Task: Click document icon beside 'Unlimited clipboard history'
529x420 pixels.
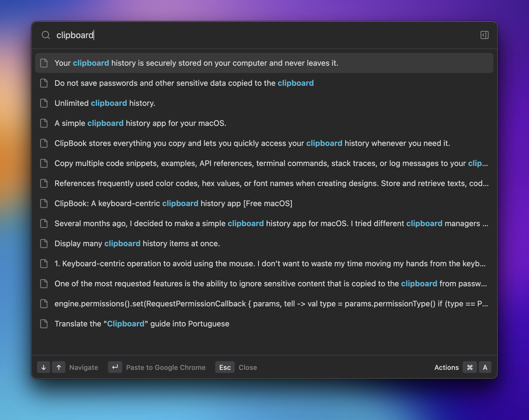Action: [44, 103]
